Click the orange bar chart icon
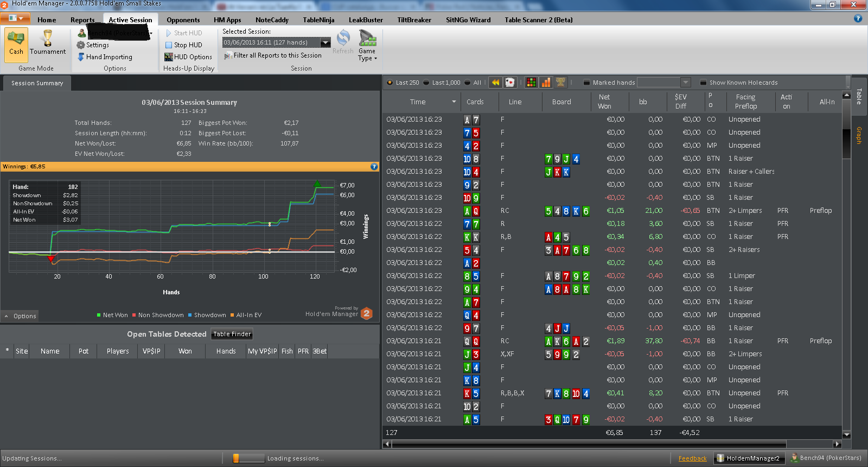Screen dimensions: 868x467 [x=546, y=82]
